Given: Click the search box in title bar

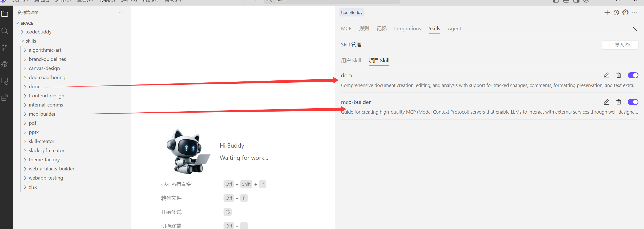Looking at the screenshot, I should [332, 1].
